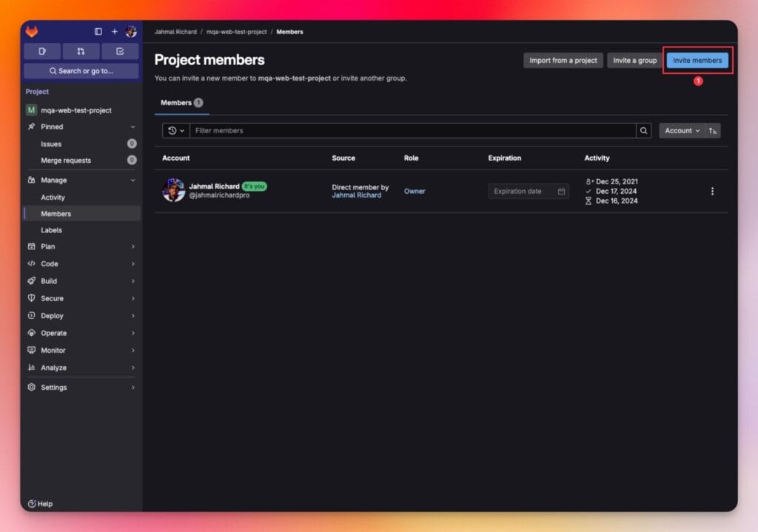Image resolution: width=758 pixels, height=532 pixels.
Task: Click the Monitor screen icon
Action: point(31,350)
